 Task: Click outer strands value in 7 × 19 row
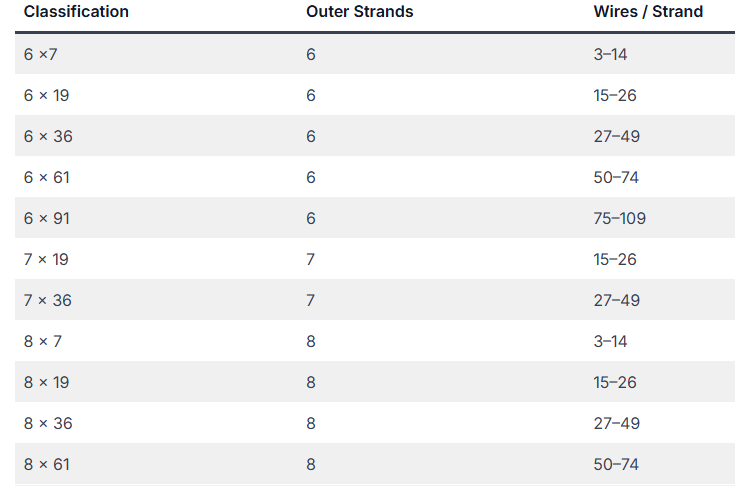(310, 259)
